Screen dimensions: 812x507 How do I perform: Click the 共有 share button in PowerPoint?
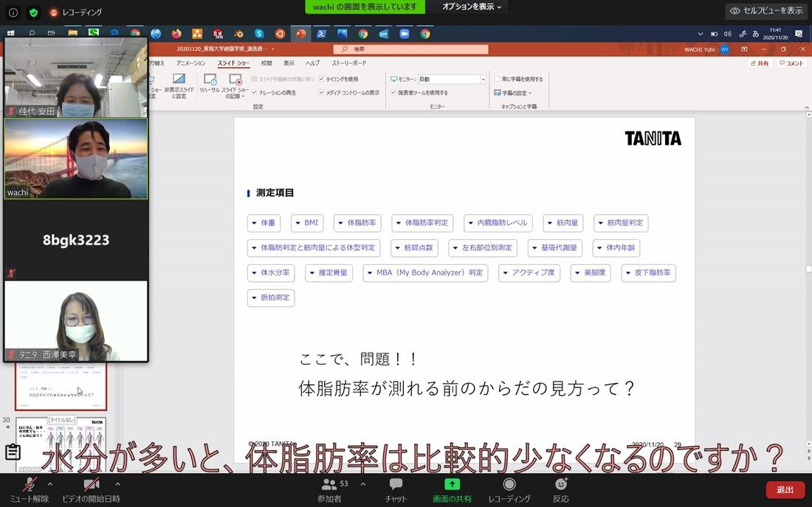point(760,63)
